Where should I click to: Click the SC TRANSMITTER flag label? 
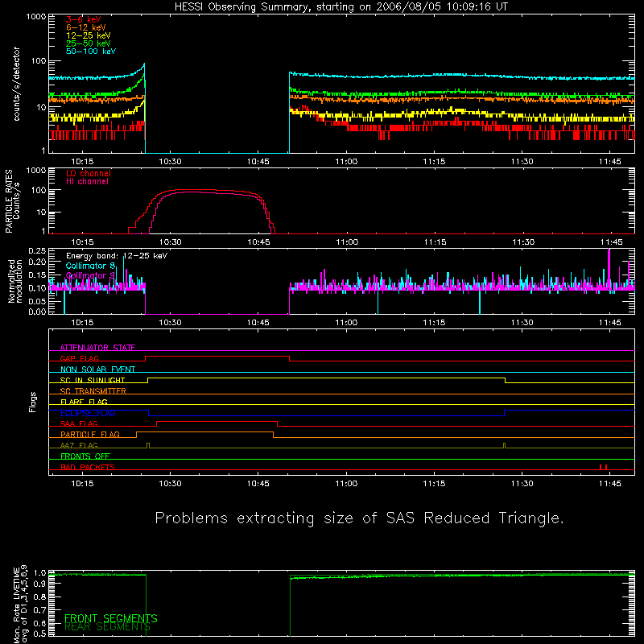tap(93, 391)
